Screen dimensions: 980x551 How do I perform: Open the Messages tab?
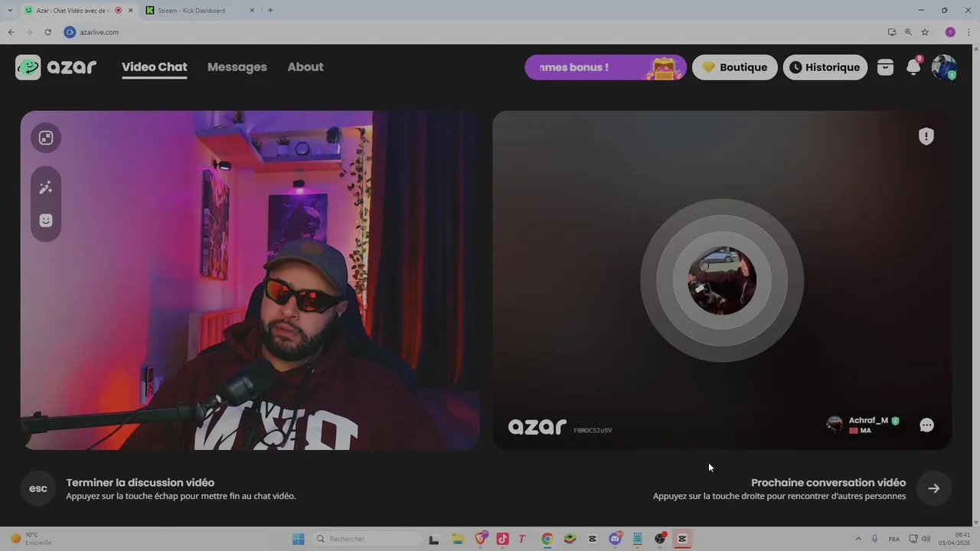237,67
